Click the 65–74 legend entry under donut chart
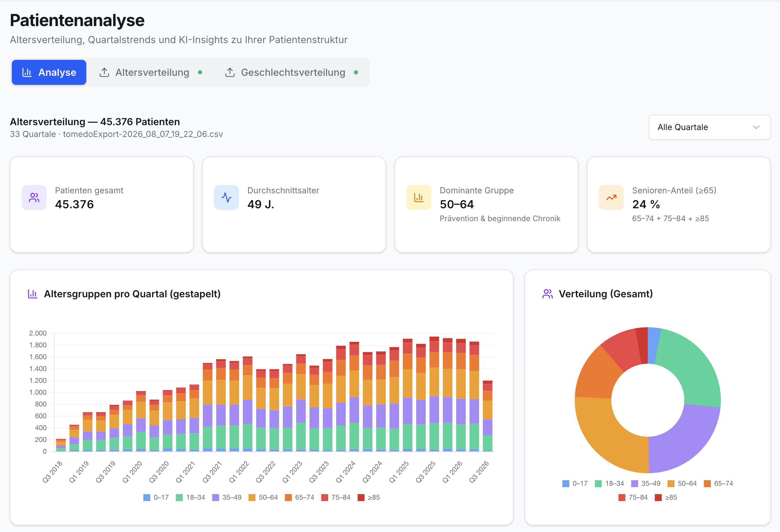The height and width of the screenshot is (532, 780). (x=718, y=483)
